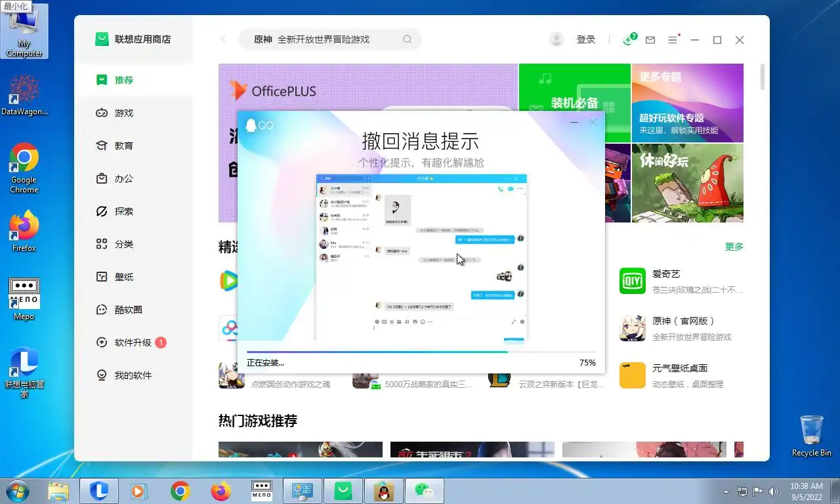Viewport: 840px width, 504px height.
Task: Click the QQ installer progress bar
Action: click(421, 352)
